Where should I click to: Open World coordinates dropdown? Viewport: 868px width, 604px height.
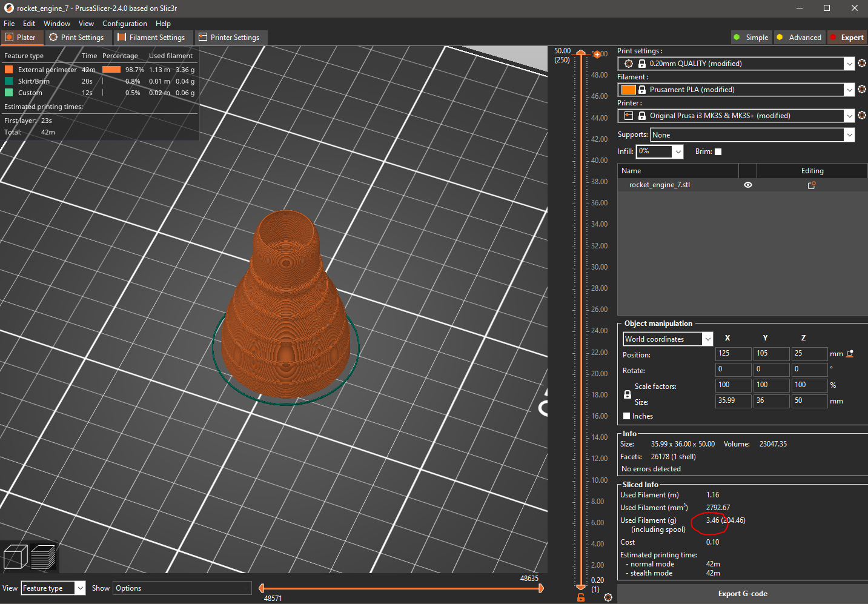tap(668, 339)
